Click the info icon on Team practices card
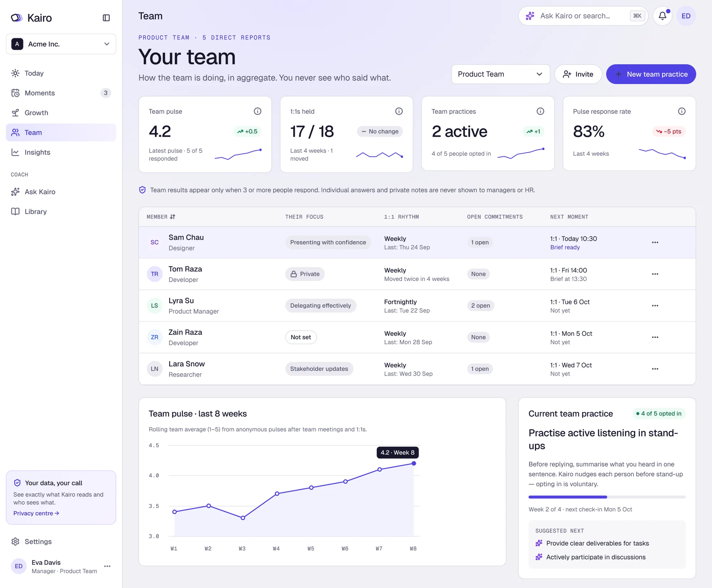 [x=540, y=111]
